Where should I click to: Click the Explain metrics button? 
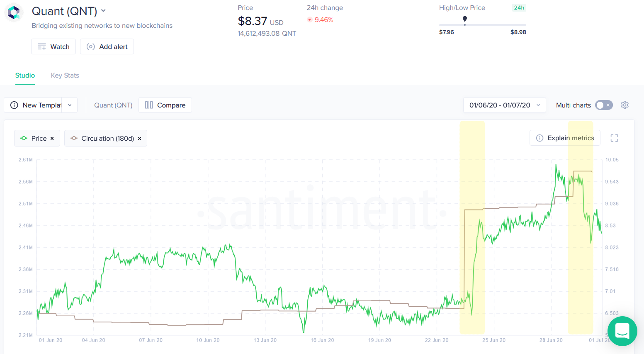pyautogui.click(x=565, y=138)
